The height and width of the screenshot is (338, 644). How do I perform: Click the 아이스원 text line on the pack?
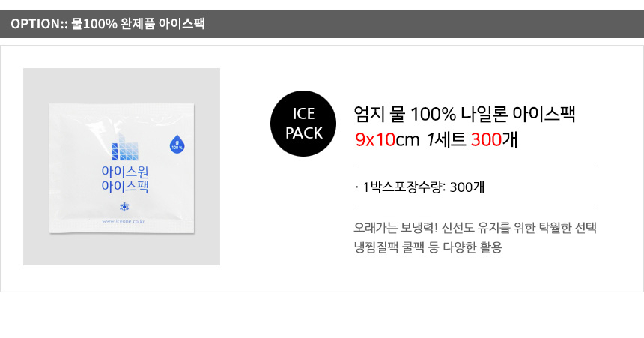coord(124,171)
